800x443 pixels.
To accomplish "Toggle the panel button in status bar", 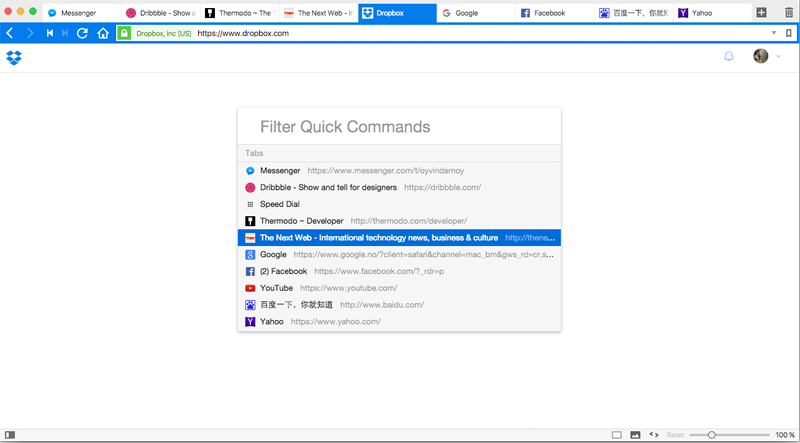I will click(10, 435).
